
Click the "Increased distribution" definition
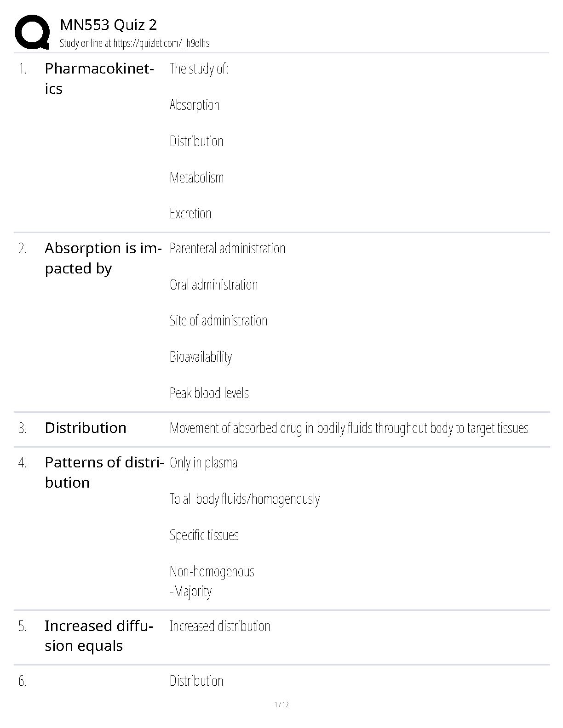pyautogui.click(x=219, y=626)
